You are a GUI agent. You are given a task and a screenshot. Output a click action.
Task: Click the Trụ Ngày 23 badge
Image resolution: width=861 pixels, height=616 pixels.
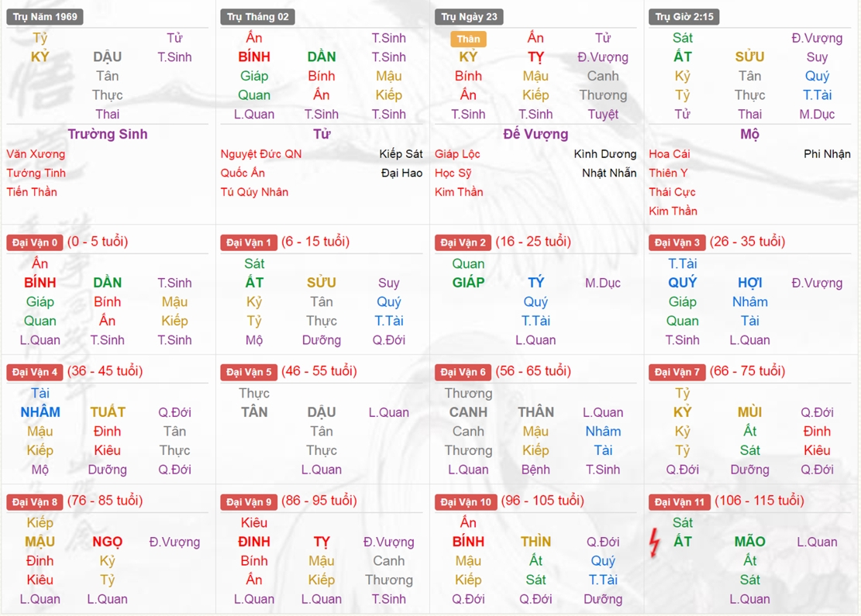[x=470, y=16]
